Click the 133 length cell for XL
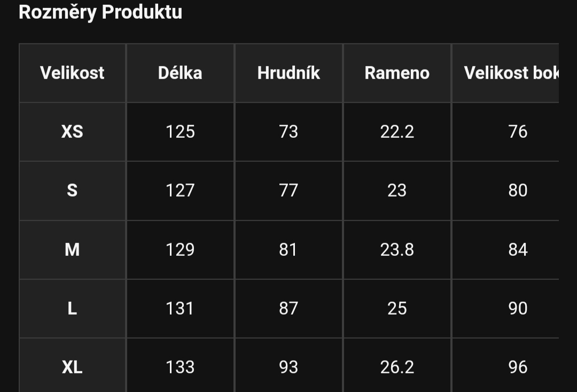 pos(180,367)
